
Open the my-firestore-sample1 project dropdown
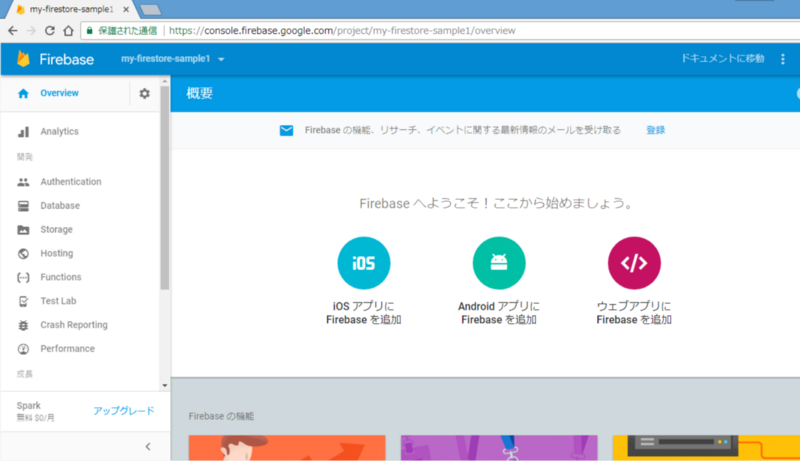[x=172, y=59]
